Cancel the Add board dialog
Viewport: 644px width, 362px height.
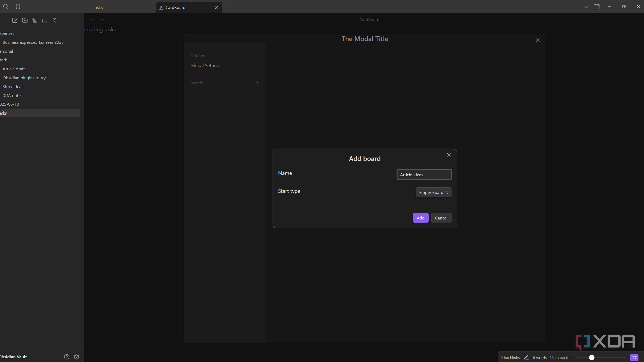tap(441, 218)
